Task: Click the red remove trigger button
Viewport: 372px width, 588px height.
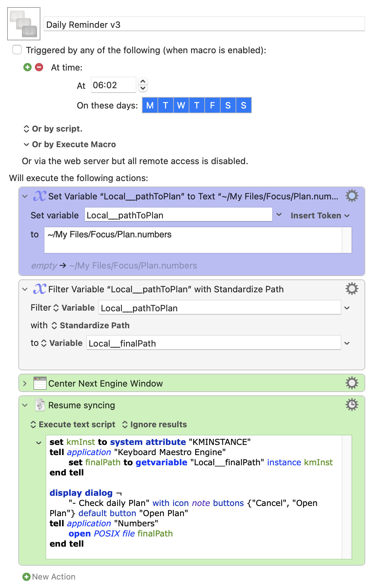Action: tap(39, 67)
